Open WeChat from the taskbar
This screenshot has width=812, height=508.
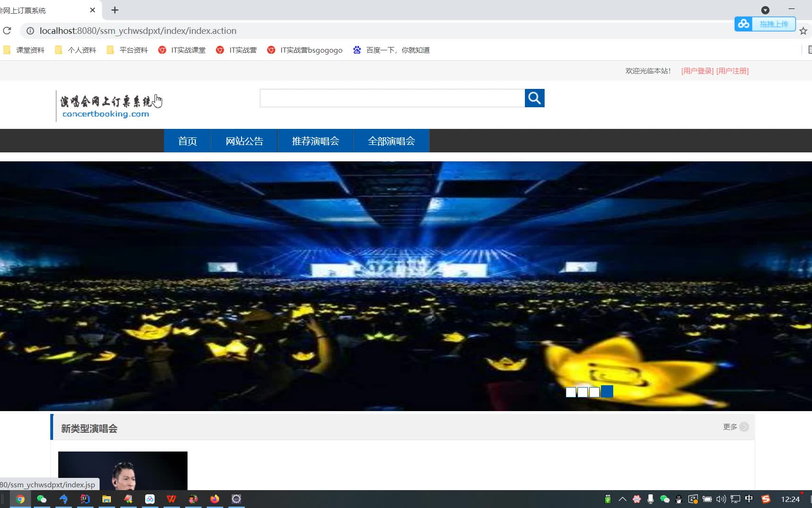(x=41, y=499)
